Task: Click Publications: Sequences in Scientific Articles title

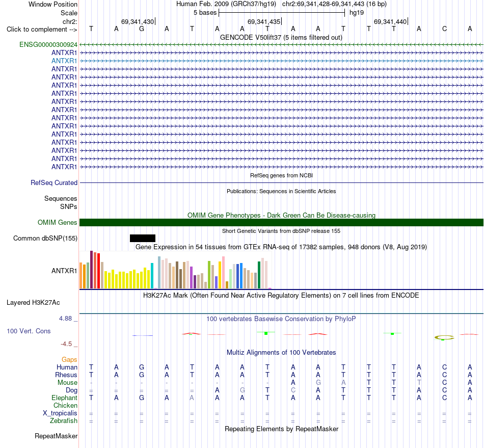Action: [x=281, y=191]
